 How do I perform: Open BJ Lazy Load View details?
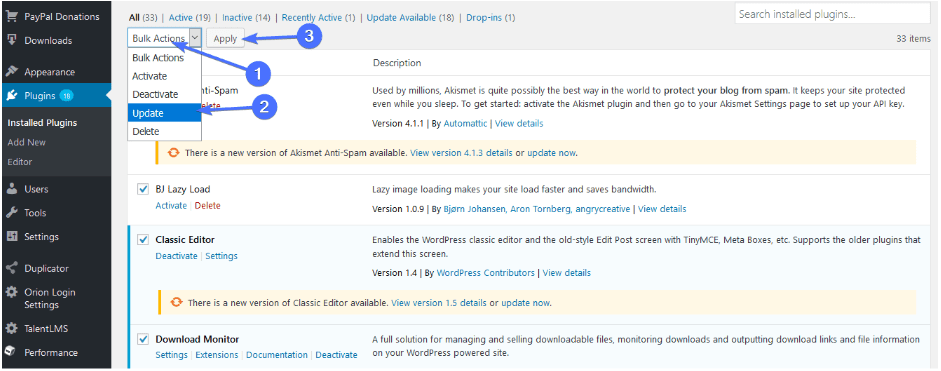[x=662, y=209]
